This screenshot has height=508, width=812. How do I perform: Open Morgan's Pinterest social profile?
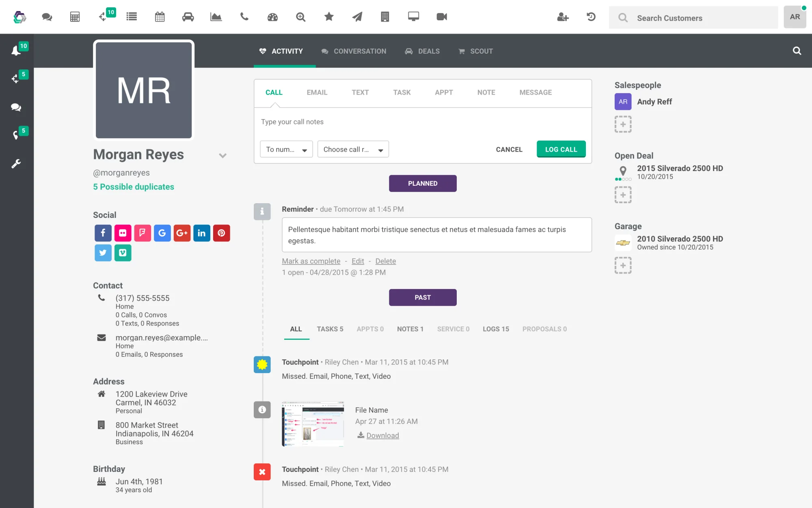coord(222,233)
